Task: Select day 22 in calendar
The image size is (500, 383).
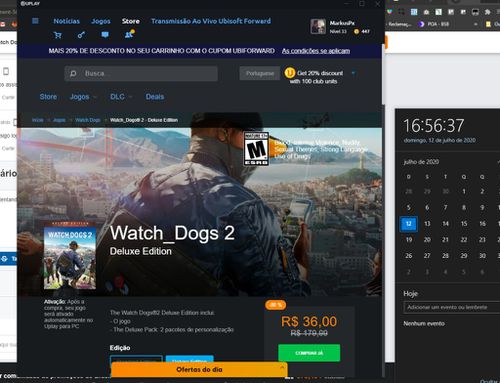Action: (464, 239)
